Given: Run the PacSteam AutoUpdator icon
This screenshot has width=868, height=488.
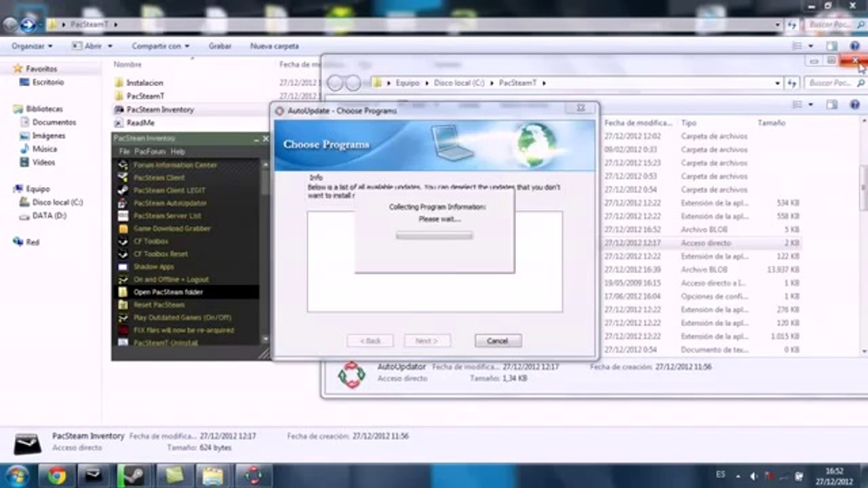Looking at the screenshot, I should click(123, 203).
